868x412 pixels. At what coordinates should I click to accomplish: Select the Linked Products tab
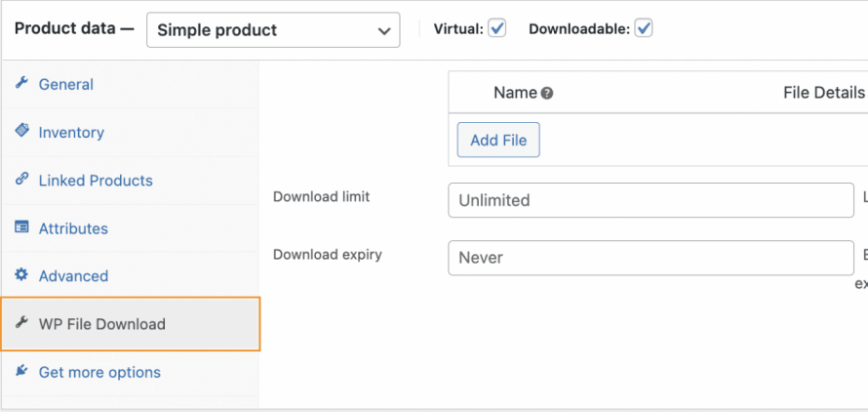[96, 180]
